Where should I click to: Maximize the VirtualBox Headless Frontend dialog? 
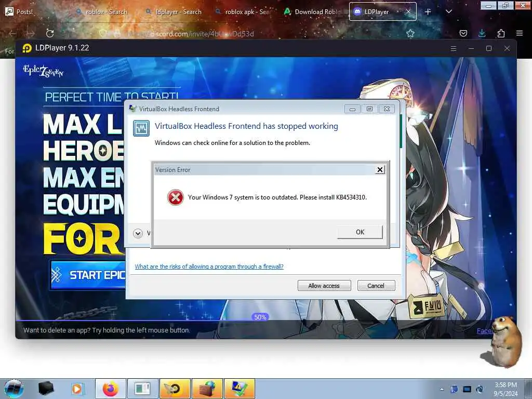(x=369, y=109)
